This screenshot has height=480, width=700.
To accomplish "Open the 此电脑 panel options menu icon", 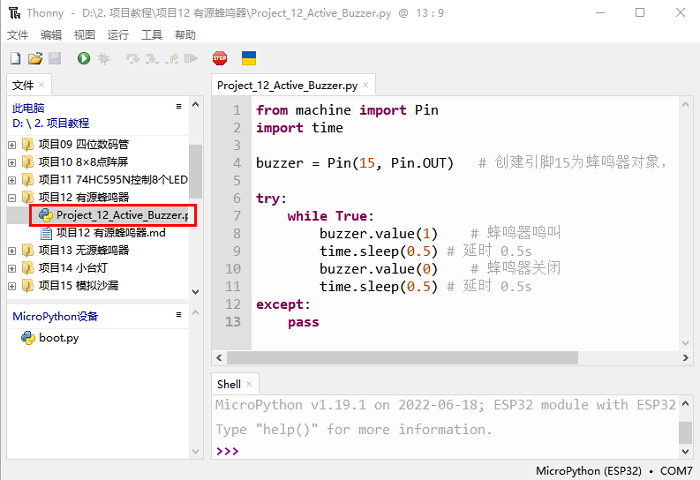I will pyautogui.click(x=179, y=106).
